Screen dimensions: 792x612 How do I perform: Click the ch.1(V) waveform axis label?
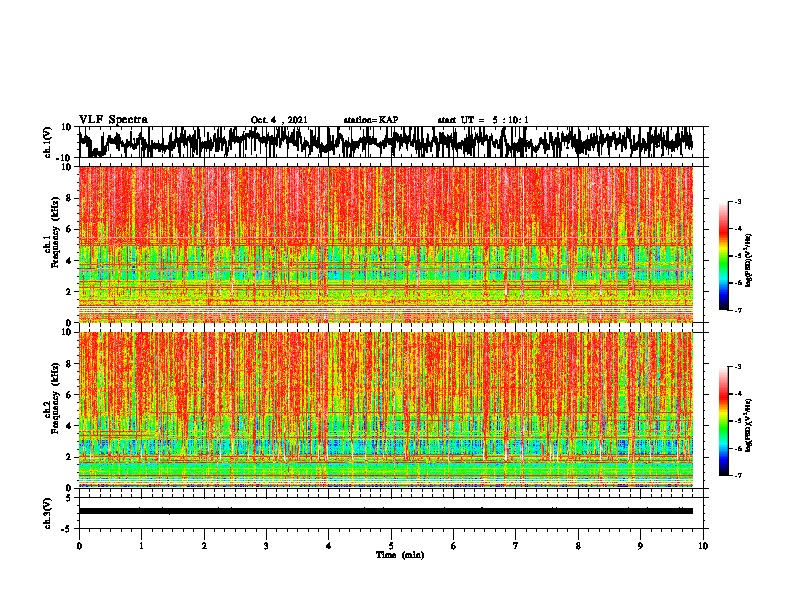pos(47,142)
